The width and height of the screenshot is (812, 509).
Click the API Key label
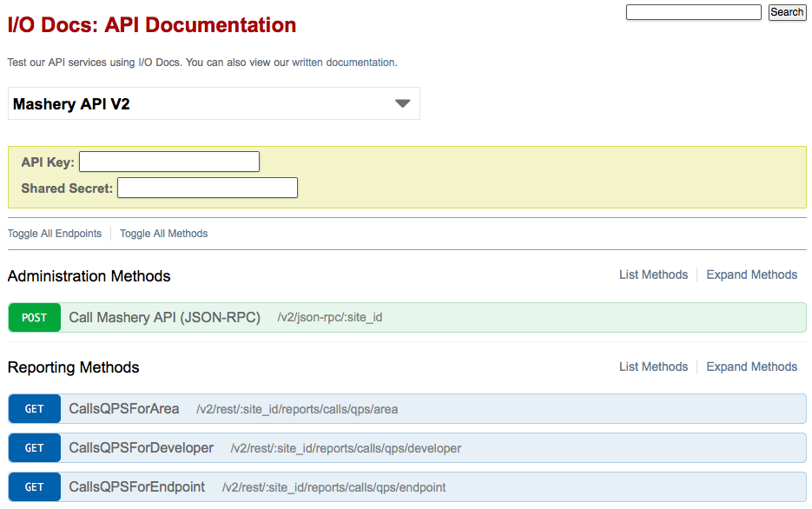click(x=48, y=162)
